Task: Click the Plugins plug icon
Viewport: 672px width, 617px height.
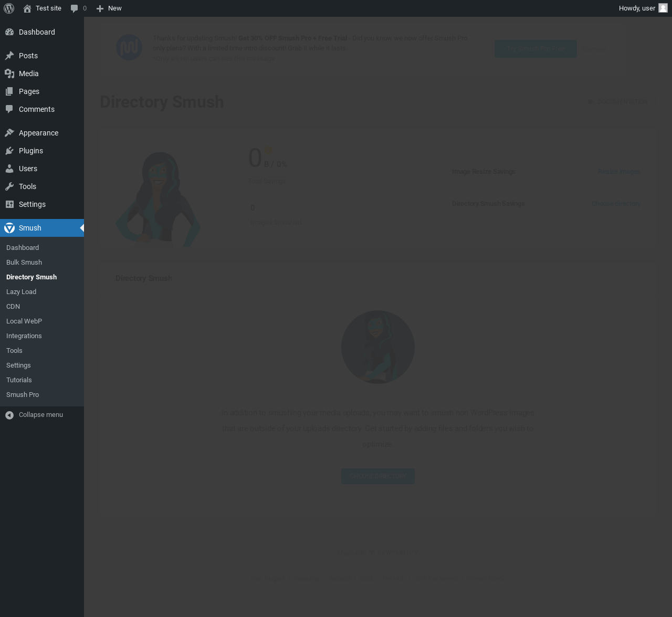Action: tap(9, 151)
